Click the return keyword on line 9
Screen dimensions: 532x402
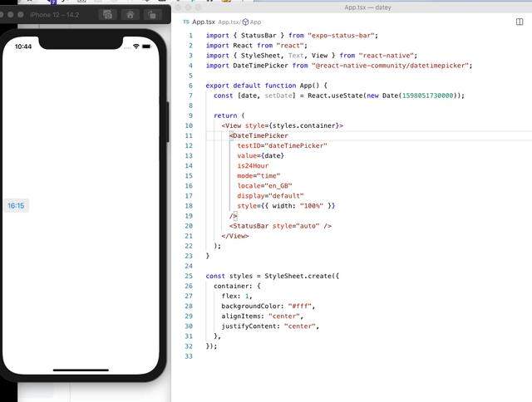coord(225,115)
